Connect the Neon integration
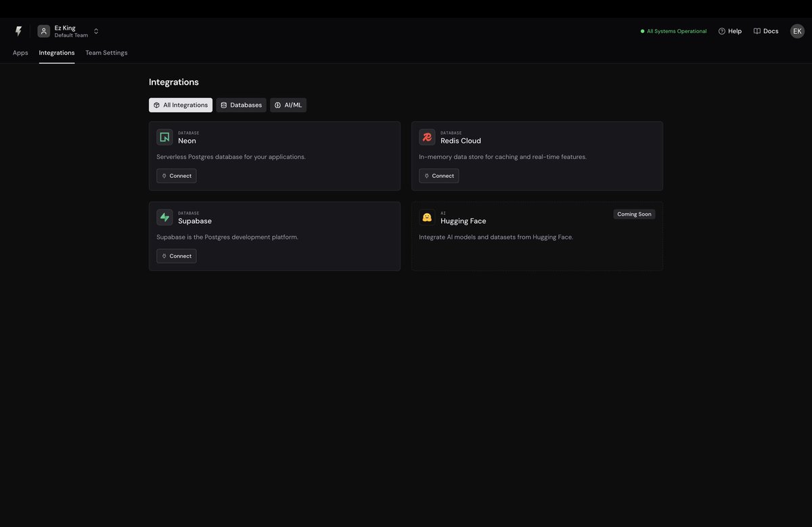Screen dimensions: 812x527 tap(177, 176)
